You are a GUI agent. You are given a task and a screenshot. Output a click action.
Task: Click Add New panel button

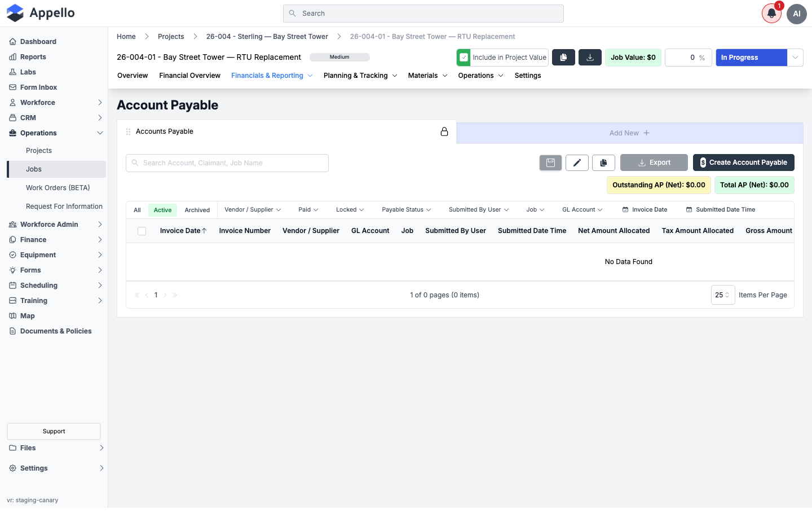pos(630,133)
